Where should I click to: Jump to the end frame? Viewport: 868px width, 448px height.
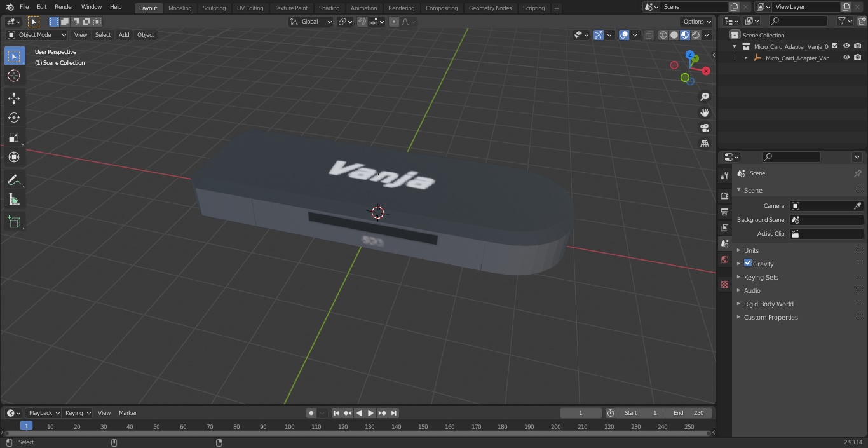(393, 413)
